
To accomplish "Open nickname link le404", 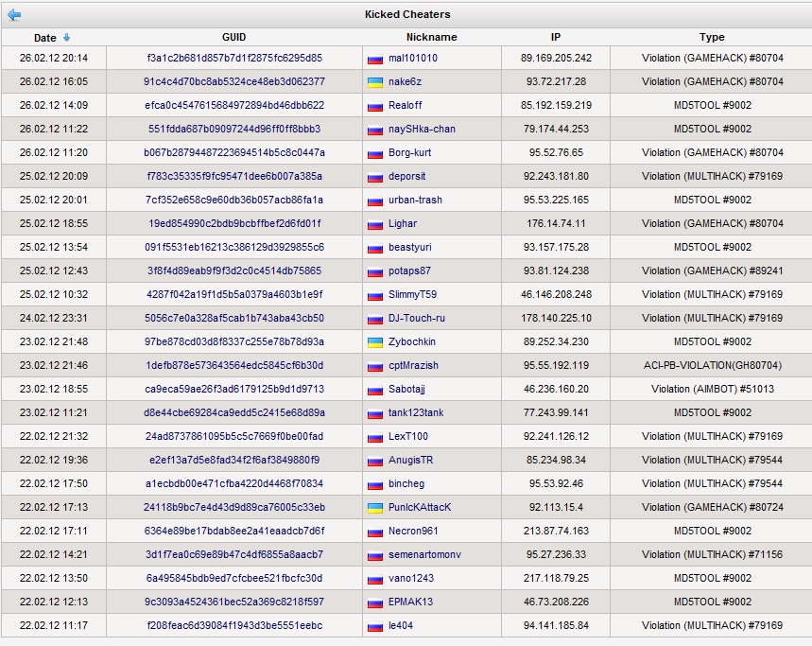I will [x=401, y=625].
